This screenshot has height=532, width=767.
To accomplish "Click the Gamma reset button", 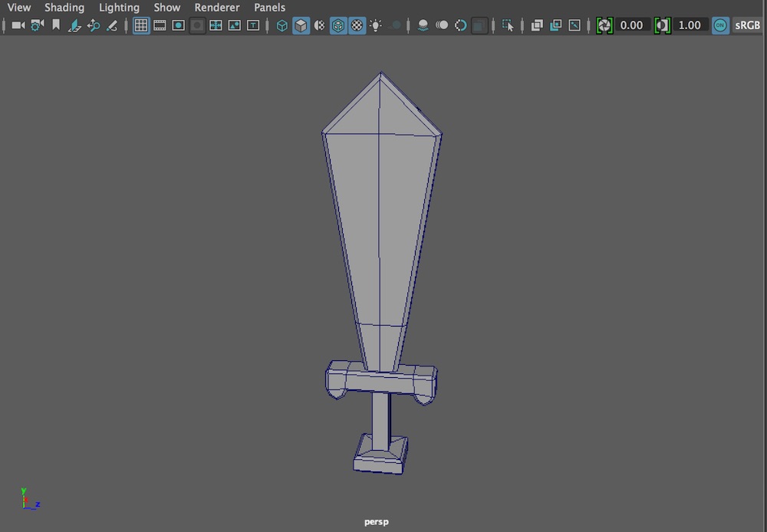I will coord(663,25).
